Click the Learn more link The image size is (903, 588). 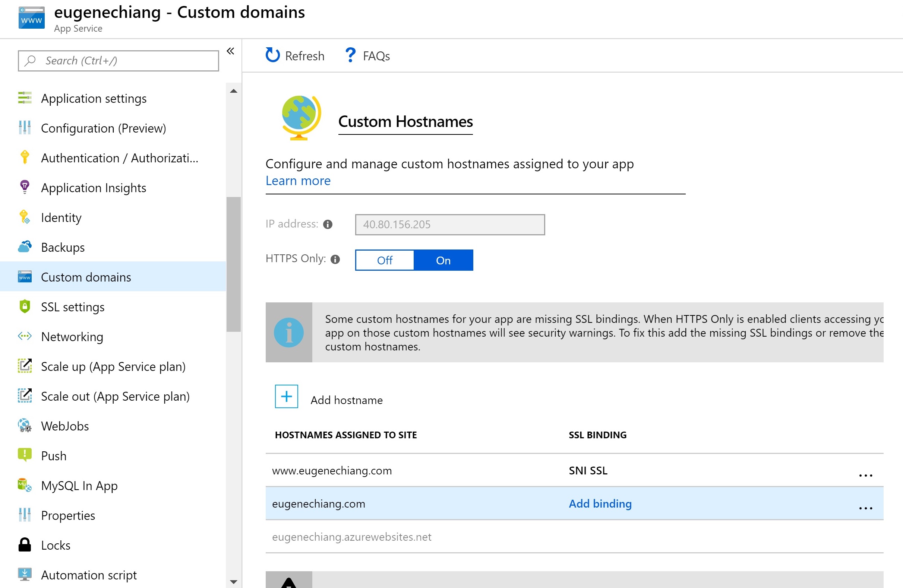pyautogui.click(x=298, y=181)
